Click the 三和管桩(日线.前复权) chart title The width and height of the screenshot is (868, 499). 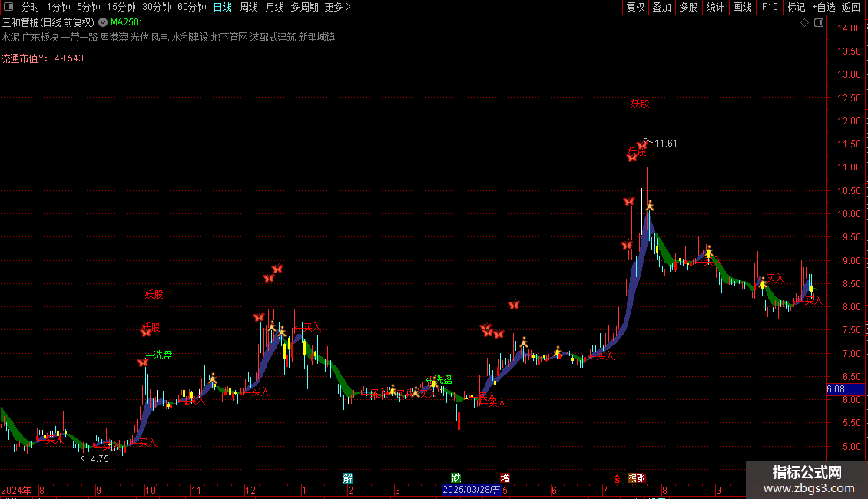[x=48, y=22]
